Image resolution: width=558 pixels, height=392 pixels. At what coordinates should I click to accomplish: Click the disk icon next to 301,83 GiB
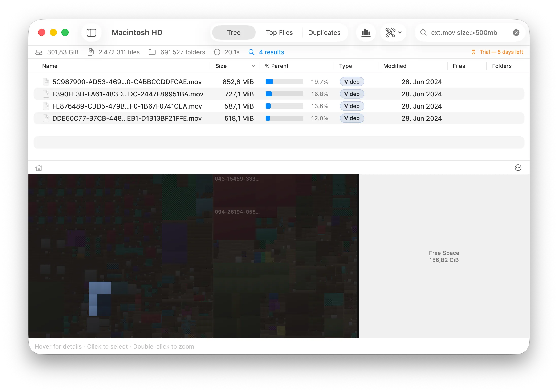(39, 52)
